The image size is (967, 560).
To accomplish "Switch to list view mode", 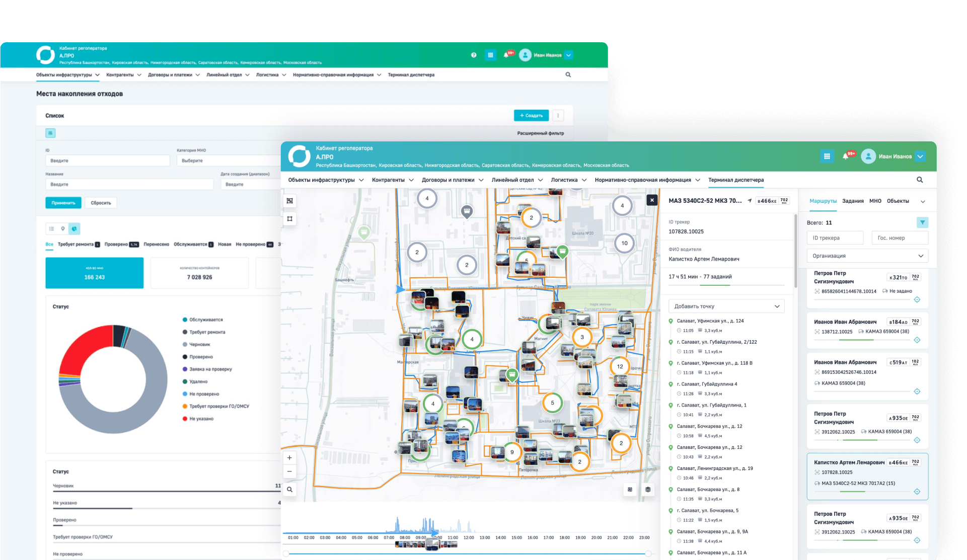I will click(x=51, y=228).
